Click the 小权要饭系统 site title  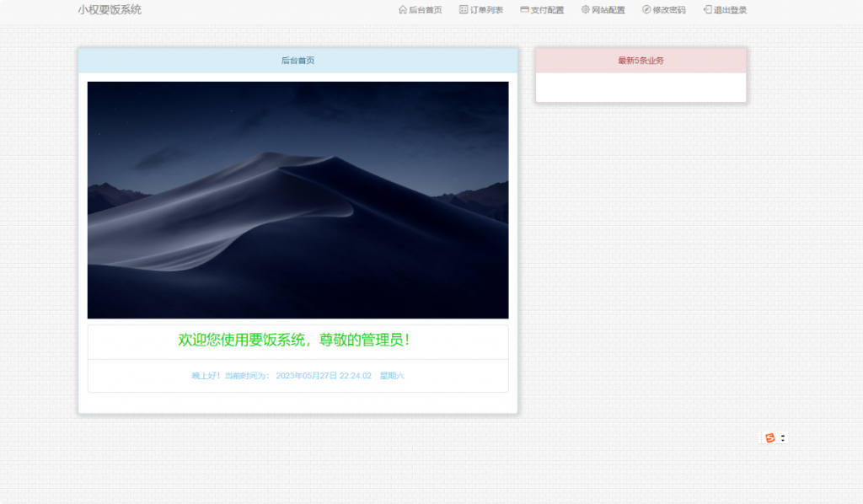point(110,10)
